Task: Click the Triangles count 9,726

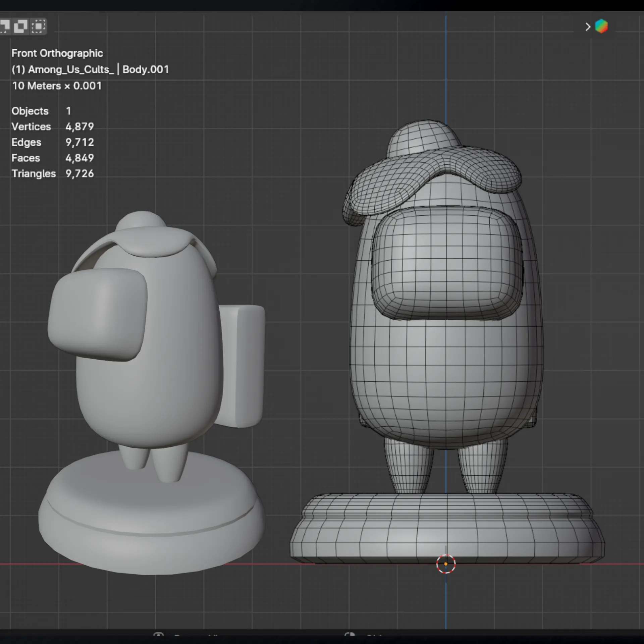Action: click(79, 174)
